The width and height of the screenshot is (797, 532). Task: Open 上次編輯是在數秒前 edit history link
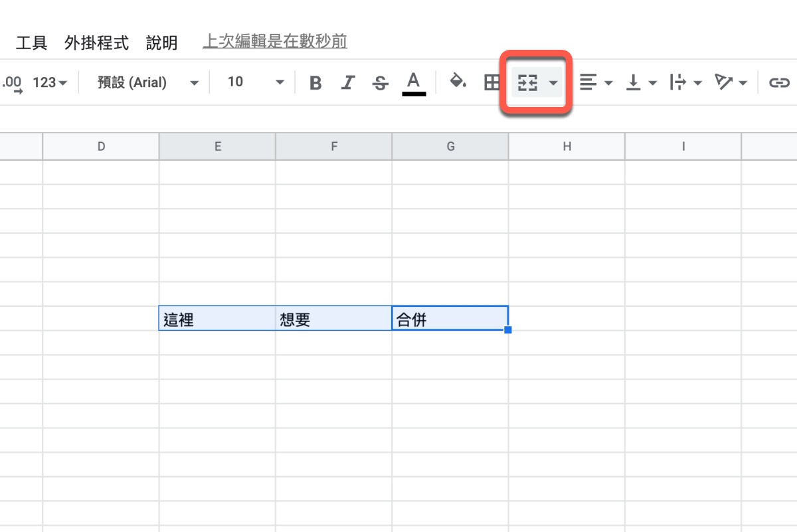[x=275, y=42]
